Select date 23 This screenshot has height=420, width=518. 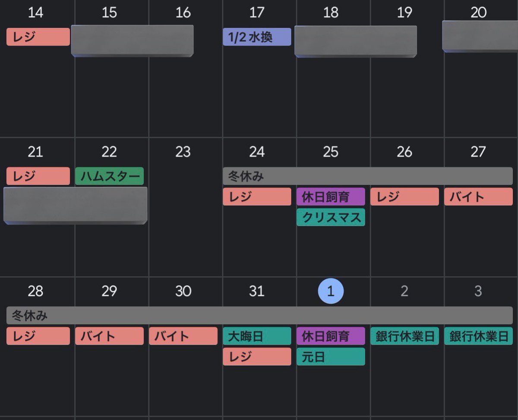click(x=183, y=152)
